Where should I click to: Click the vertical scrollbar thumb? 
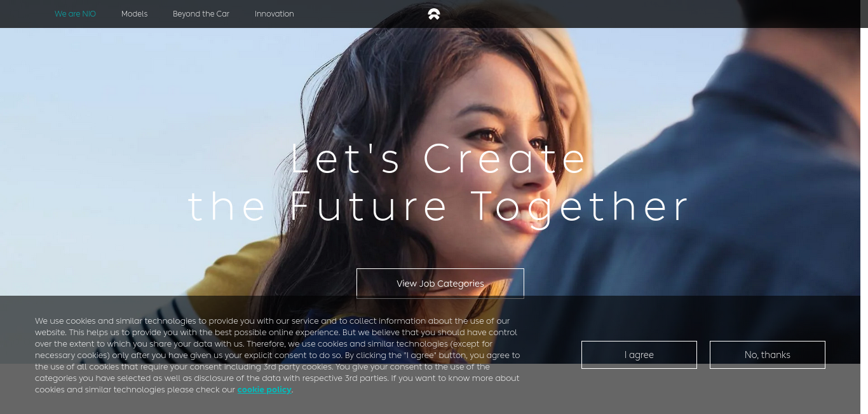click(x=864, y=14)
